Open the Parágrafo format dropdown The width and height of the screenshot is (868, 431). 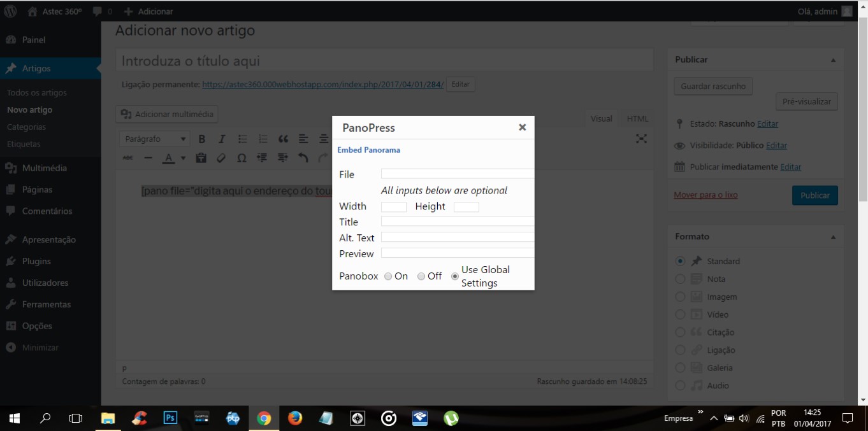click(x=155, y=139)
